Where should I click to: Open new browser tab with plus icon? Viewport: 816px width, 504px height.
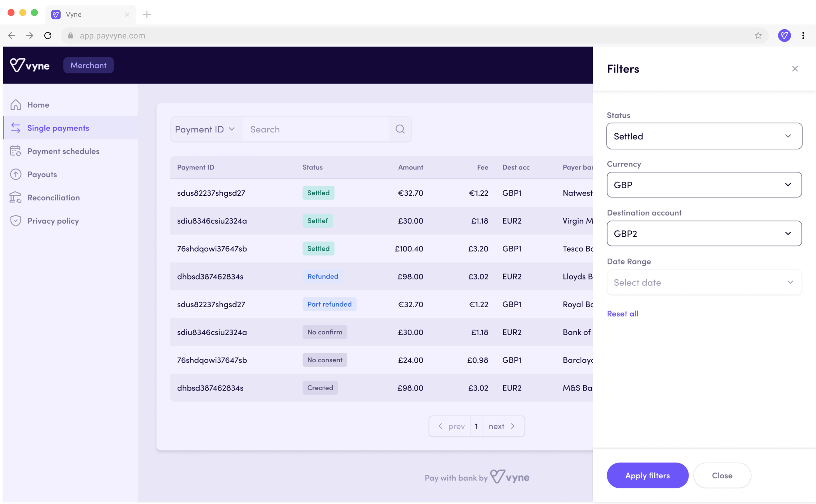click(146, 15)
